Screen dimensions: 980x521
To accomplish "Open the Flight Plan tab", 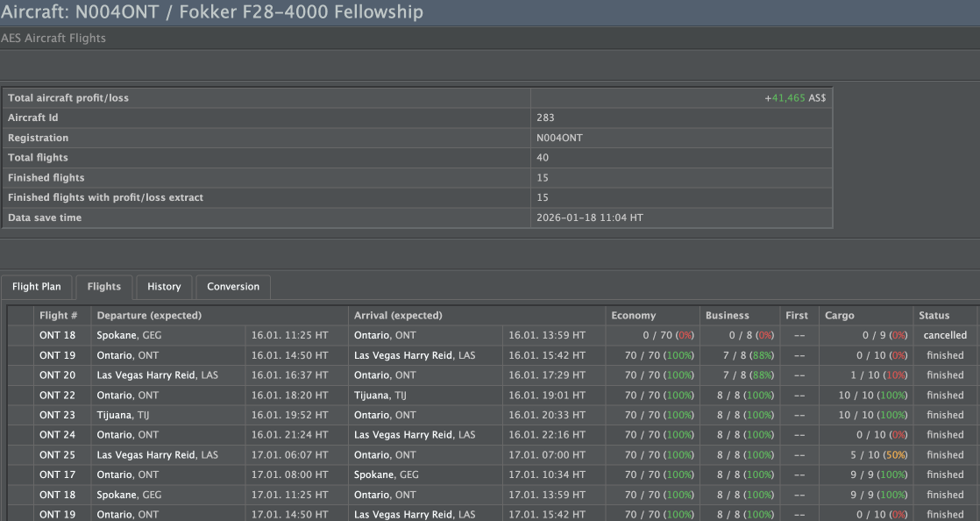I will point(37,287).
